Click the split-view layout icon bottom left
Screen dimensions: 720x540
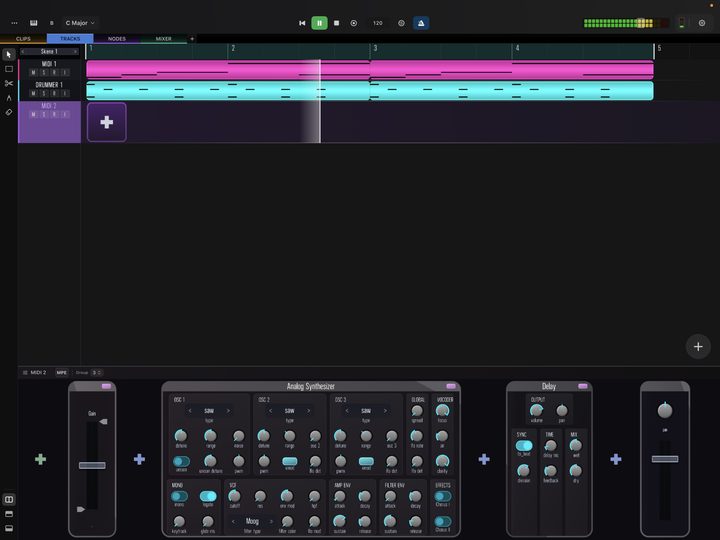coord(9,499)
